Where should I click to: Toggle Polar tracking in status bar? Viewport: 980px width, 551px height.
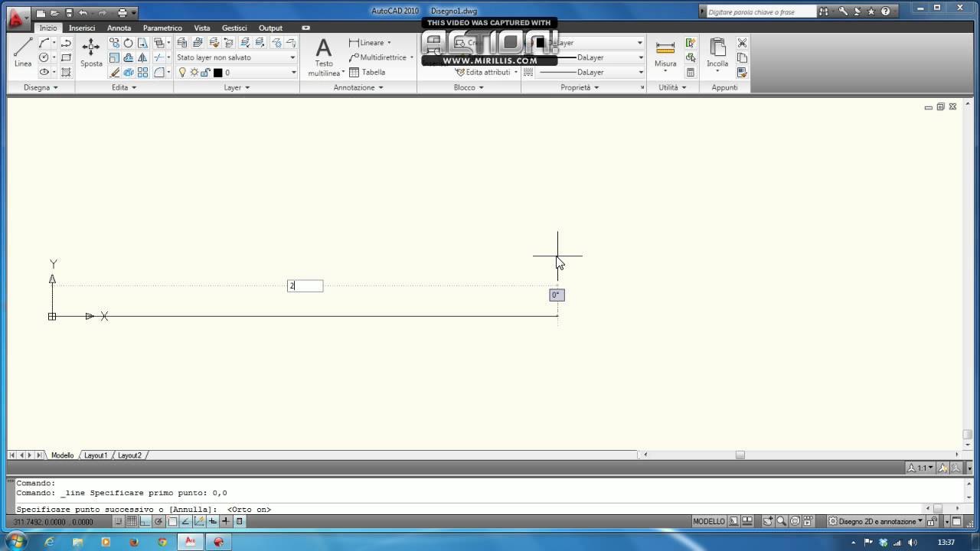tap(158, 521)
